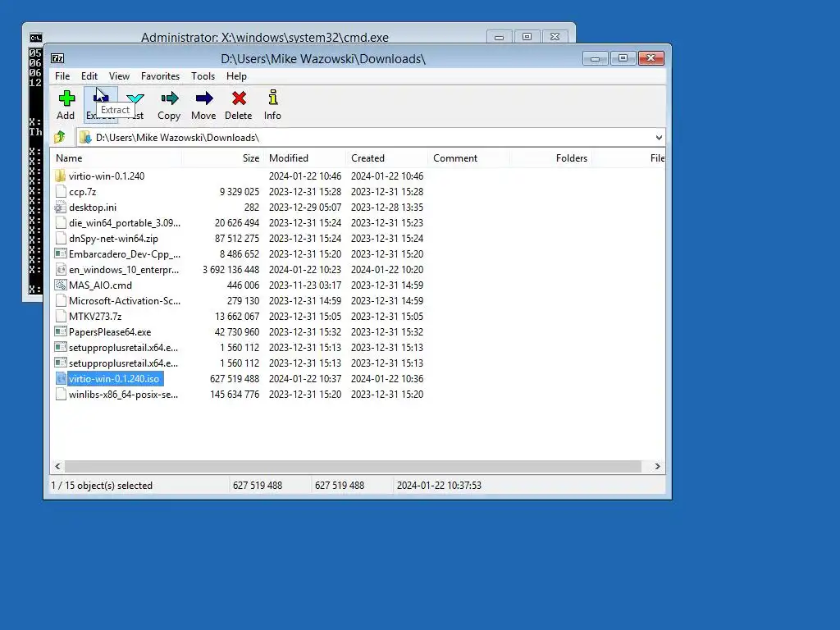
Task: Select the Embarcadero_Dev-Cpp file icon
Action: tap(61, 254)
